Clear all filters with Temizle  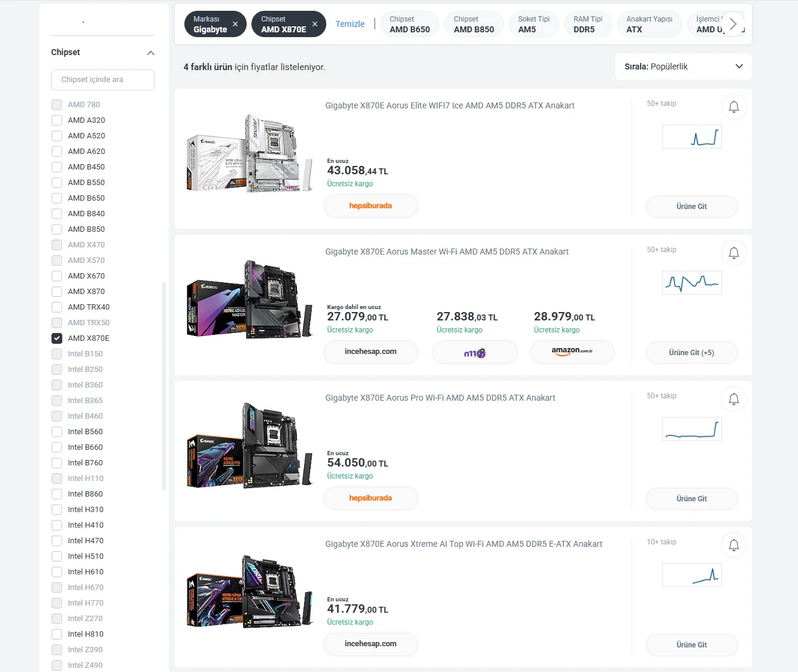pos(350,24)
